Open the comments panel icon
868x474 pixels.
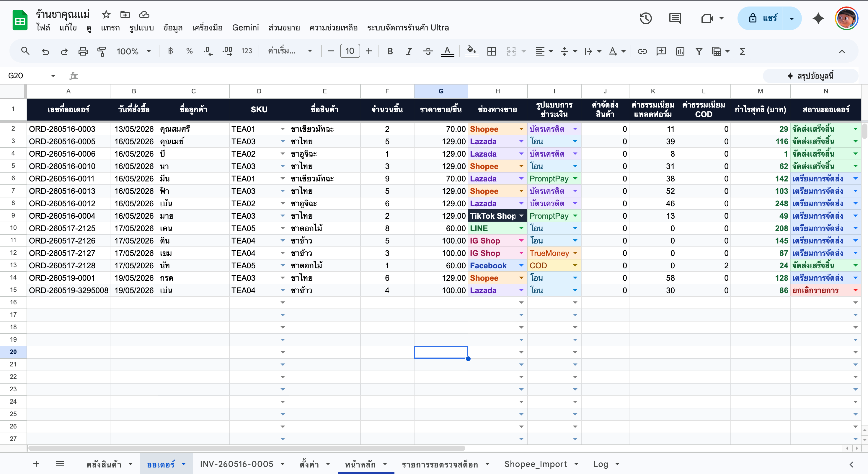675,18
